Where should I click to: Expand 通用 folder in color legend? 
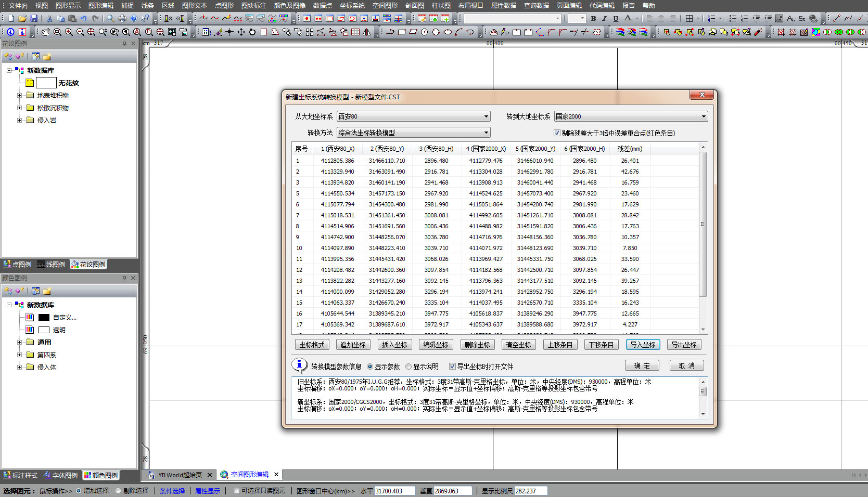coord(20,342)
